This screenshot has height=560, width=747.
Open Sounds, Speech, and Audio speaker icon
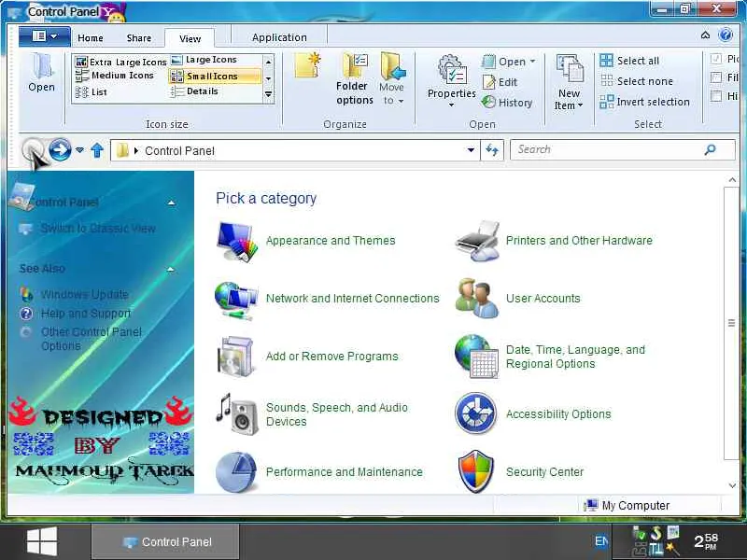click(237, 414)
